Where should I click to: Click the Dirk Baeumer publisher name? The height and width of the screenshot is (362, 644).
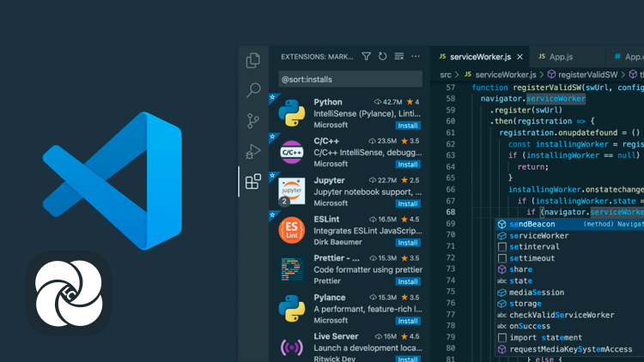(x=337, y=242)
